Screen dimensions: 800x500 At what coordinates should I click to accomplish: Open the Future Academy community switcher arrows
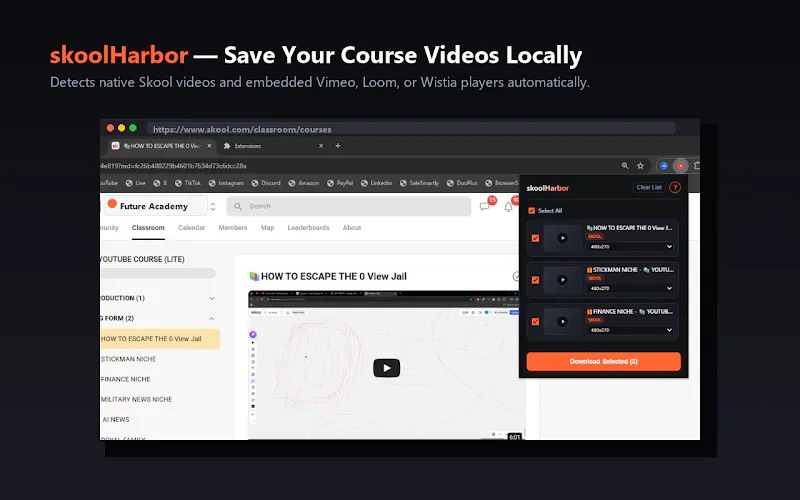point(213,207)
